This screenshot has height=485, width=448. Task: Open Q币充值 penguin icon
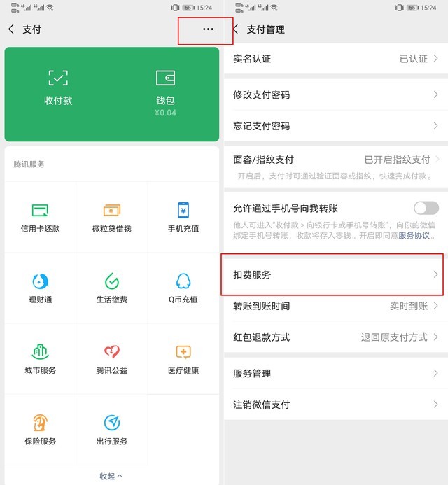click(x=183, y=281)
